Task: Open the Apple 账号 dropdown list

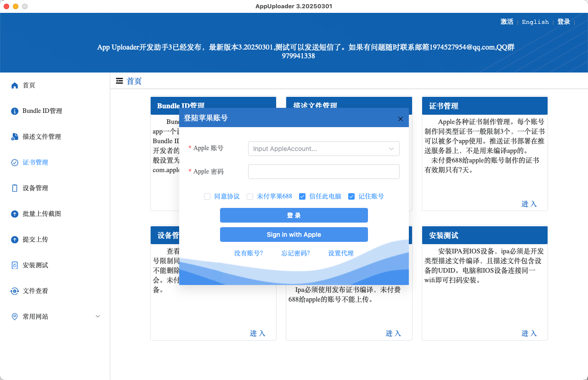Action: coord(391,149)
